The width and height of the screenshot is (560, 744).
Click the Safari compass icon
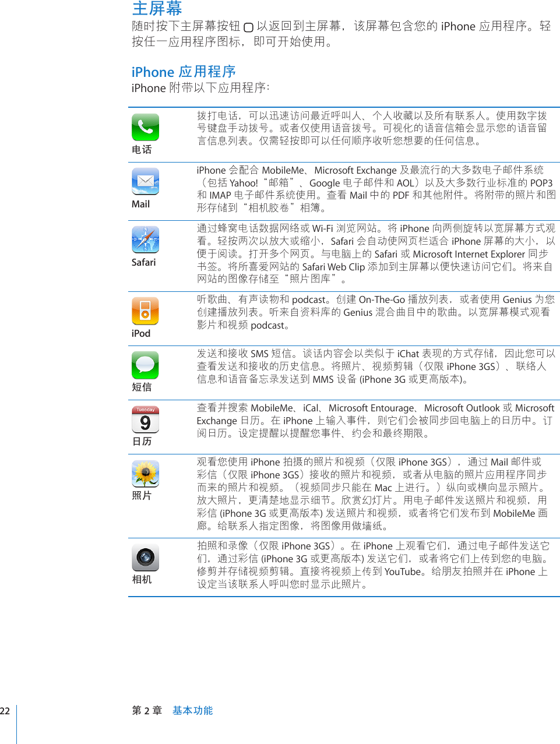pyautogui.click(x=145, y=239)
